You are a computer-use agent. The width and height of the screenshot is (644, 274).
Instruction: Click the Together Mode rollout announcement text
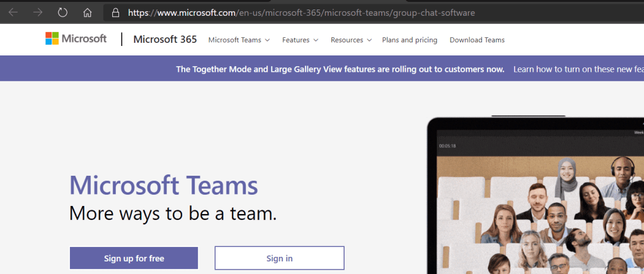(x=340, y=69)
